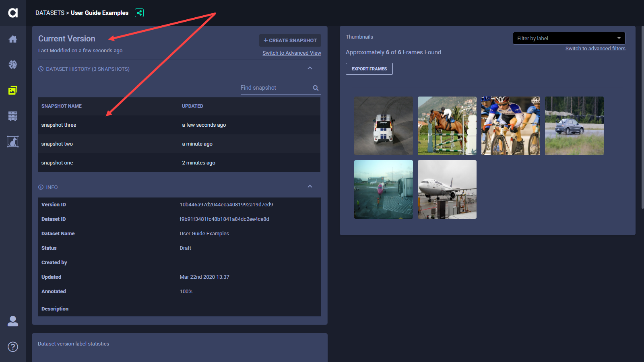
Task: Open the annotation tasks sidebar icon
Action: click(x=13, y=142)
